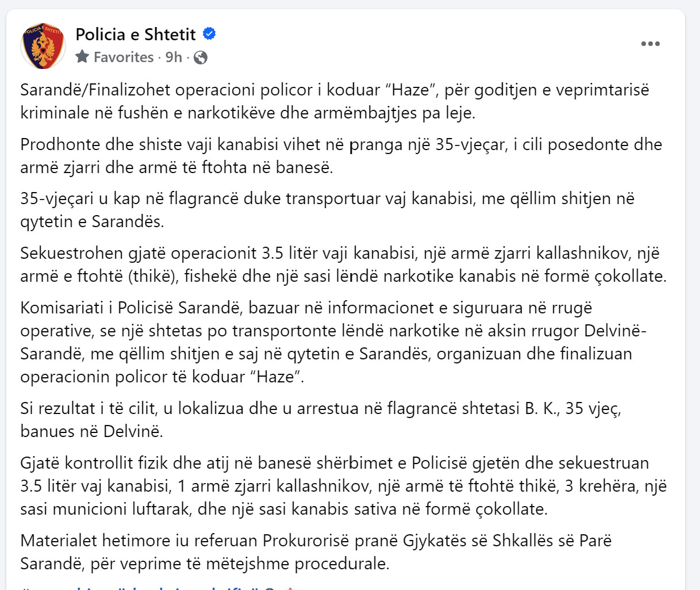Click the Policia e Shtetit profile avatar
700x590 pixels.
coord(43,46)
